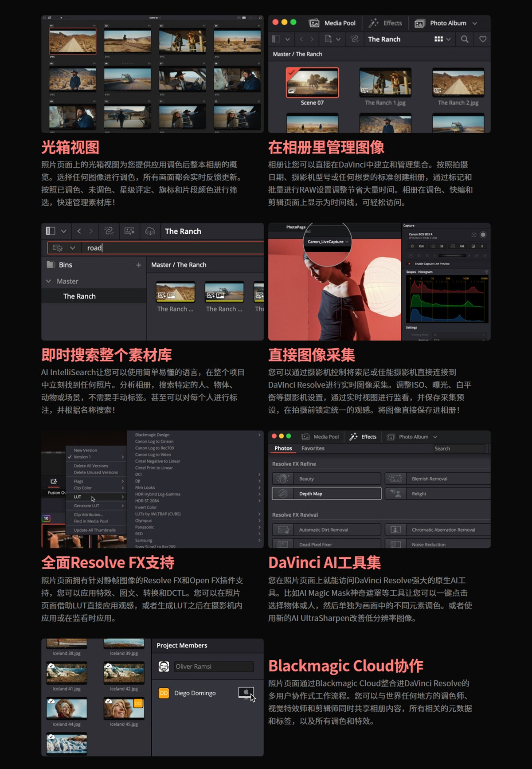The width and height of the screenshot is (532, 769).
Task: Switch to the Photos tab
Action: pyautogui.click(x=283, y=448)
